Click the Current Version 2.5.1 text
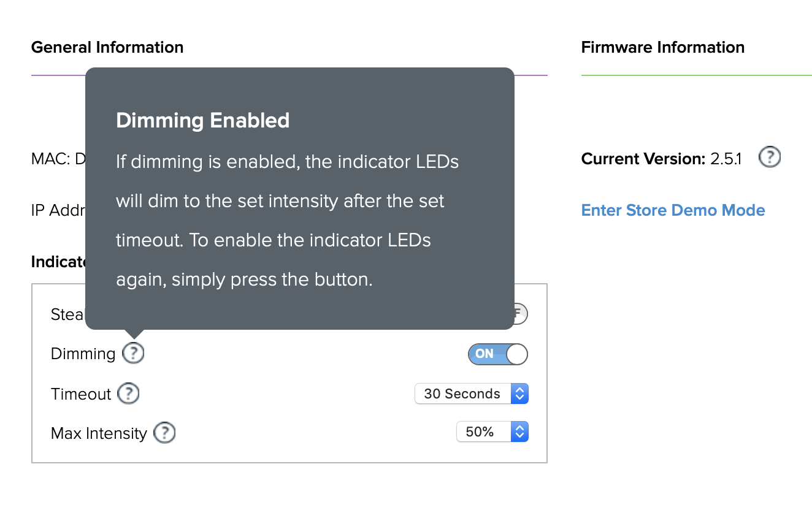 [662, 159]
